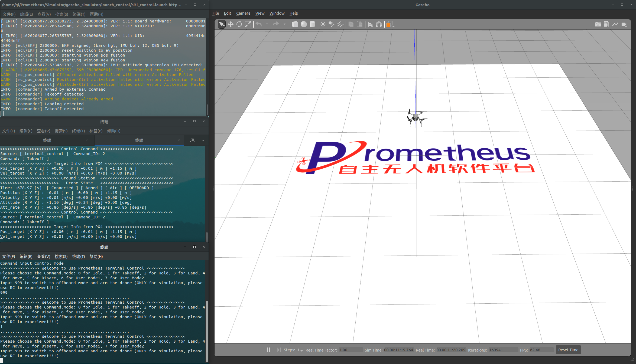Capture a screenshot with the camera icon

tap(598, 24)
